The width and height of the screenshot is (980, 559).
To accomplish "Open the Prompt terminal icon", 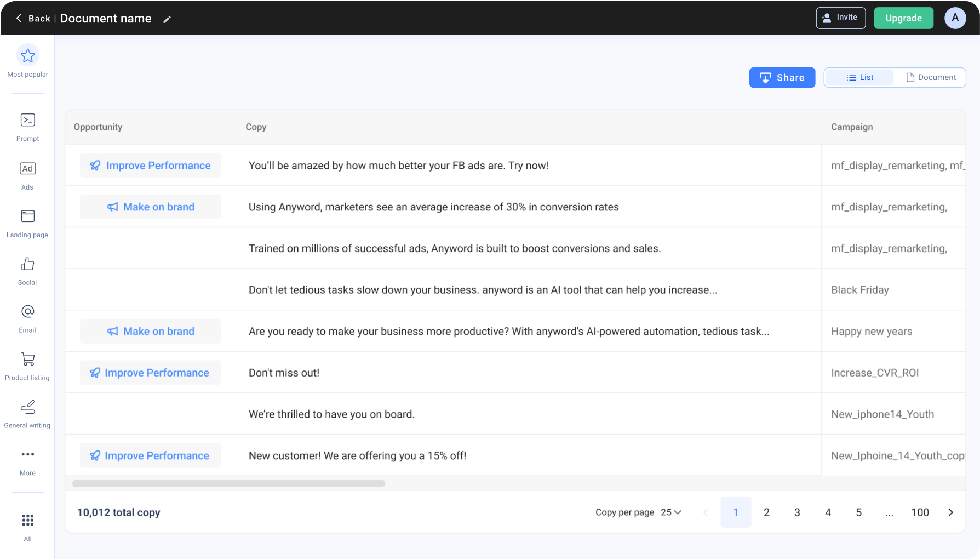I will (x=27, y=120).
